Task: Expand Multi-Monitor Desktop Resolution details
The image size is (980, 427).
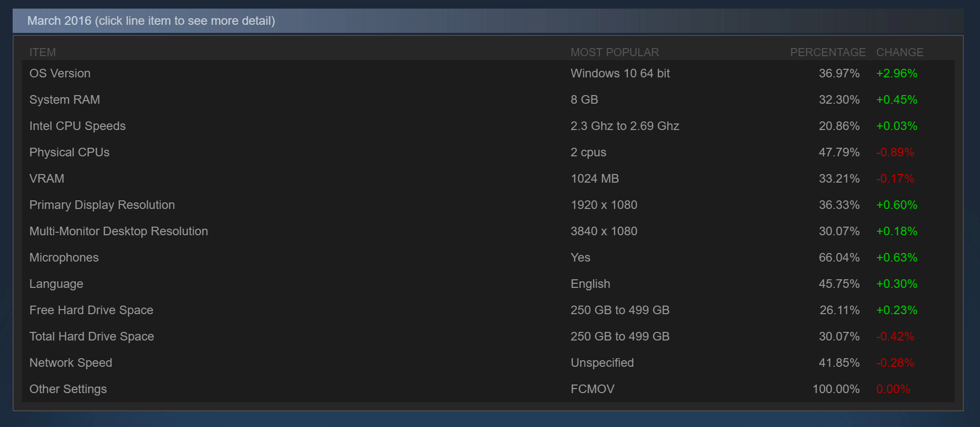Action: point(118,231)
